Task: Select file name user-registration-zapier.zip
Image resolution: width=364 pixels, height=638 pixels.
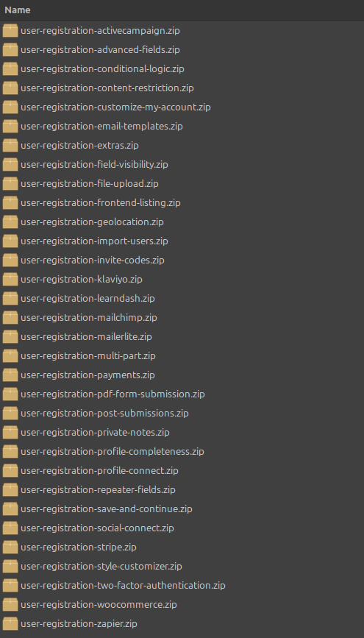Action: click(x=79, y=623)
